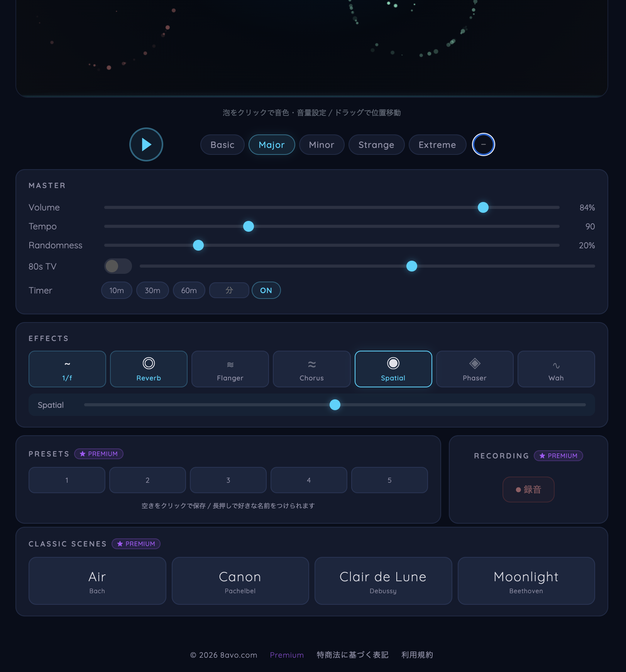Select the Strange scale mode
This screenshot has height=672, width=626.
tap(376, 144)
